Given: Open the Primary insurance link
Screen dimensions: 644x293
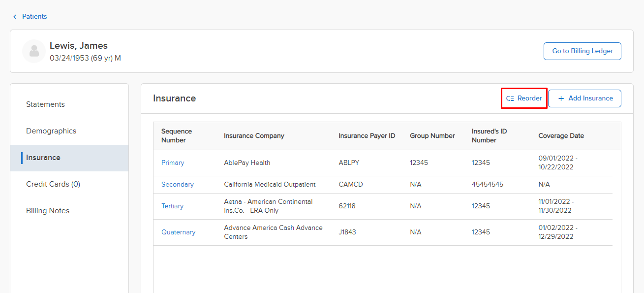Looking at the screenshot, I should (x=173, y=163).
